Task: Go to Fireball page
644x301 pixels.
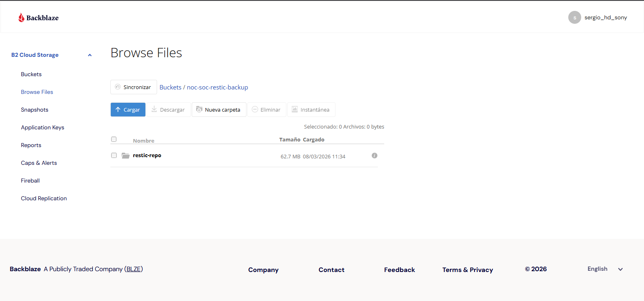Action: tap(30, 181)
